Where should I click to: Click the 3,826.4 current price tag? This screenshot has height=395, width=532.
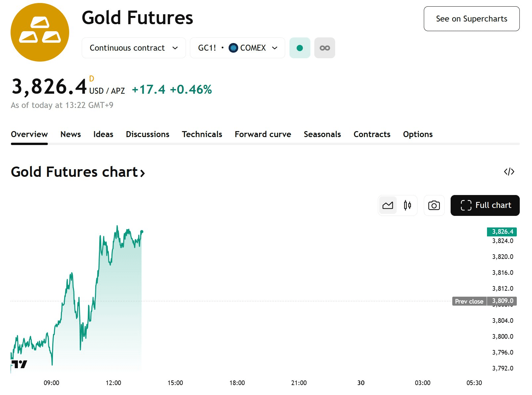pos(502,231)
